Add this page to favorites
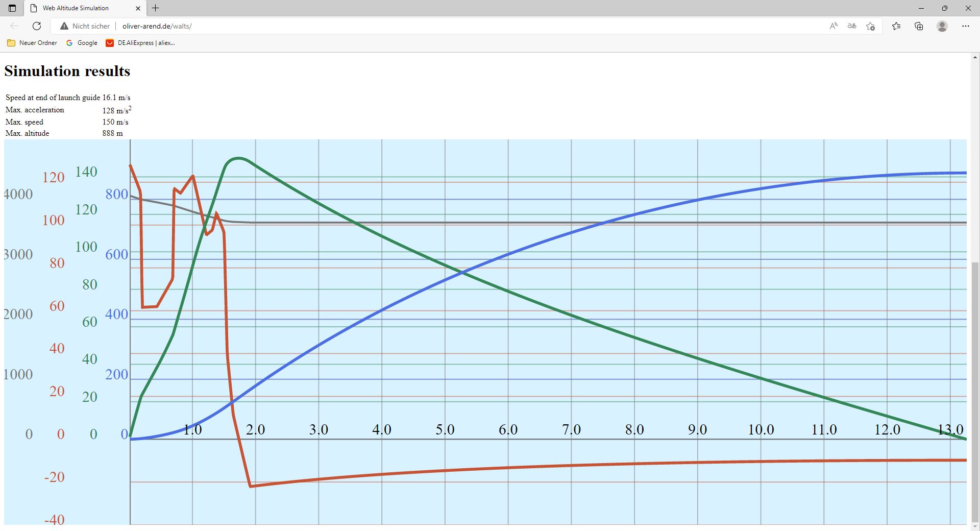 (871, 26)
